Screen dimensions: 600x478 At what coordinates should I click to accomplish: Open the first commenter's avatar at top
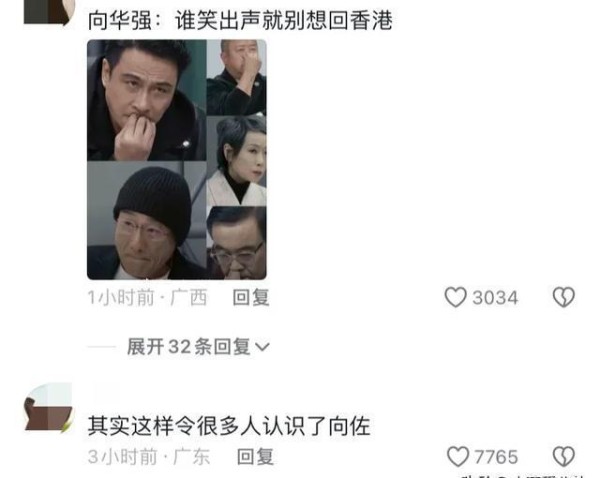pyautogui.click(x=48, y=12)
